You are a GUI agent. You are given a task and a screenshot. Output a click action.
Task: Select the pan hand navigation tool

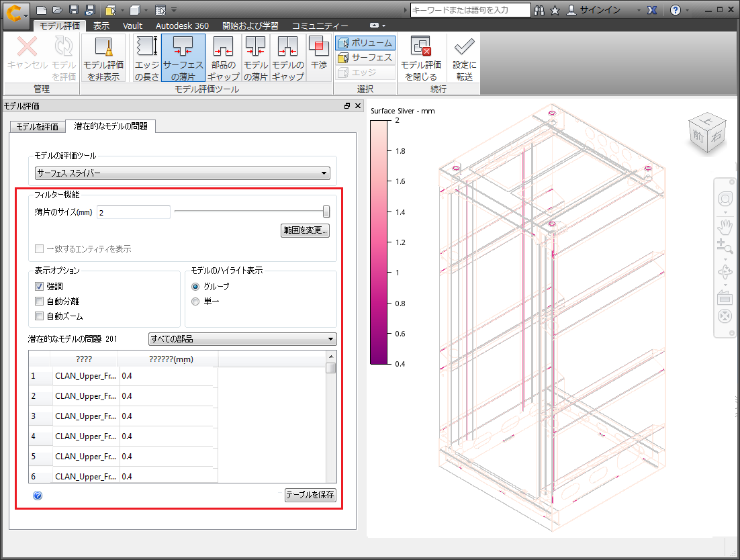point(725,227)
